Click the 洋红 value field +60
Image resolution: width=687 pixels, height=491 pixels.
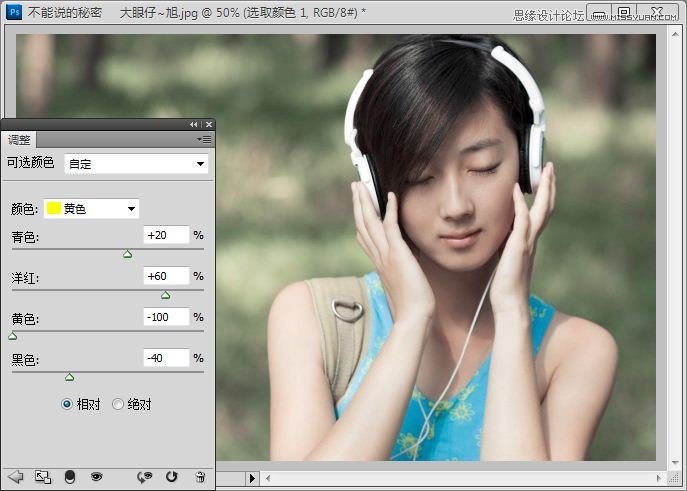click(x=166, y=276)
